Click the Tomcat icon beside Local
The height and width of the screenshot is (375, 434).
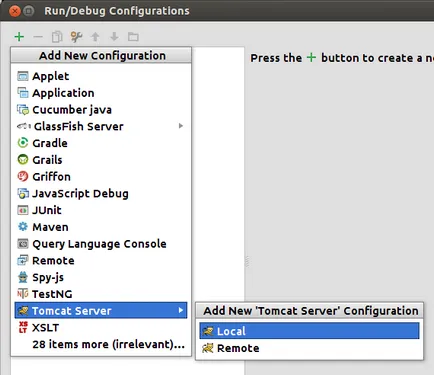point(208,331)
